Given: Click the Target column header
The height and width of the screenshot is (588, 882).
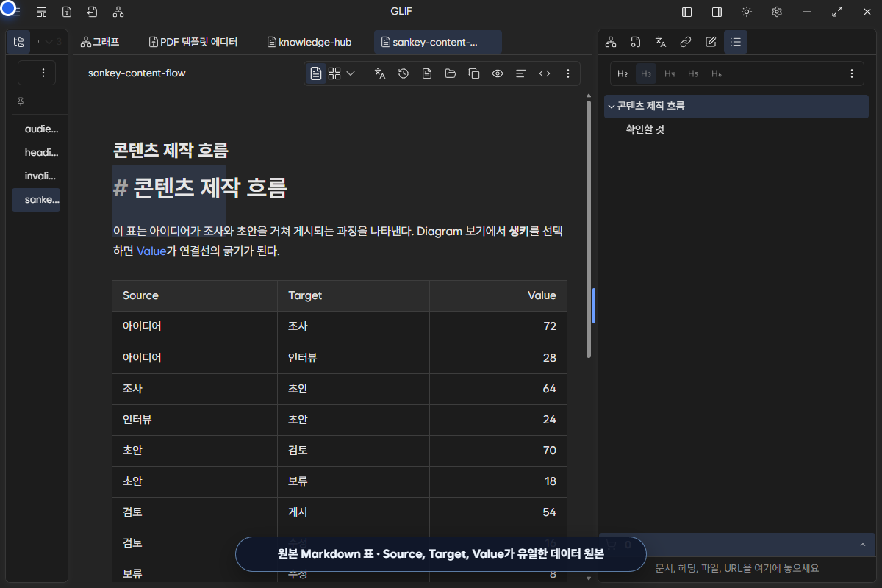Looking at the screenshot, I should point(354,295).
